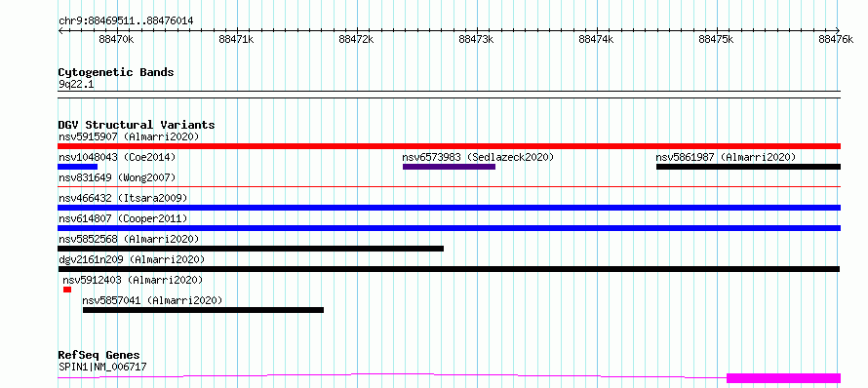Click the 88474k ruler position

pos(597,39)
